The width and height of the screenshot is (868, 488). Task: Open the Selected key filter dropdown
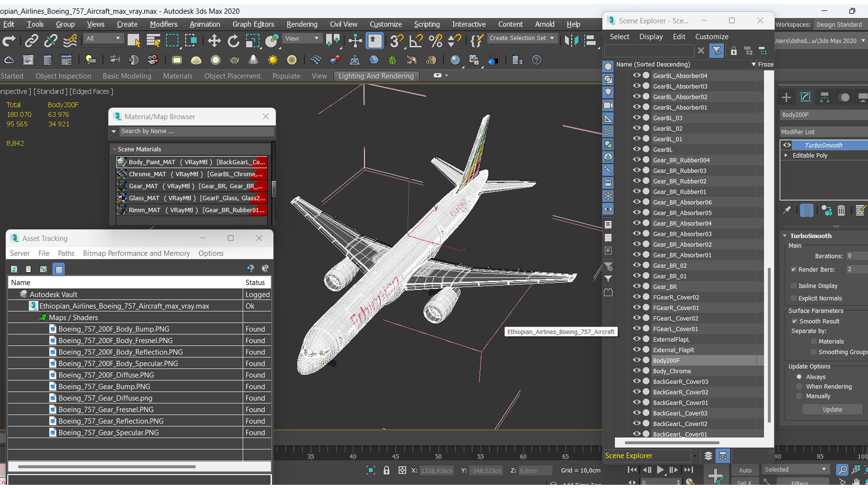(796, 469)
